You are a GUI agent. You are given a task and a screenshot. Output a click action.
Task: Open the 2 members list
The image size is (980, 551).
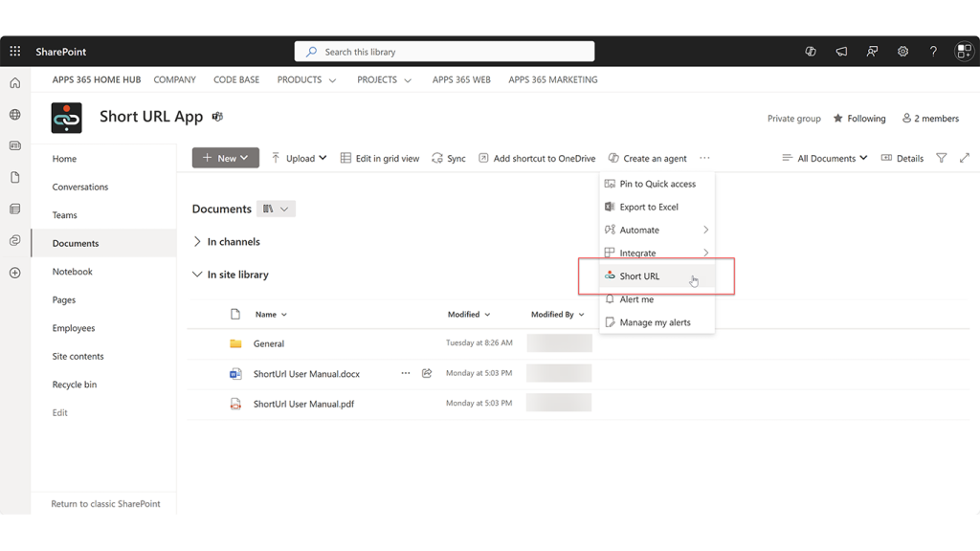click(x=930, y=118)
